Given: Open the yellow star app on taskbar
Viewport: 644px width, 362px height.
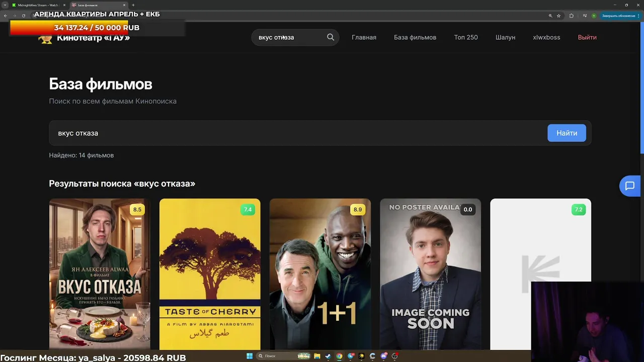Looking at the screenshot, I should (x=361, y=356).
